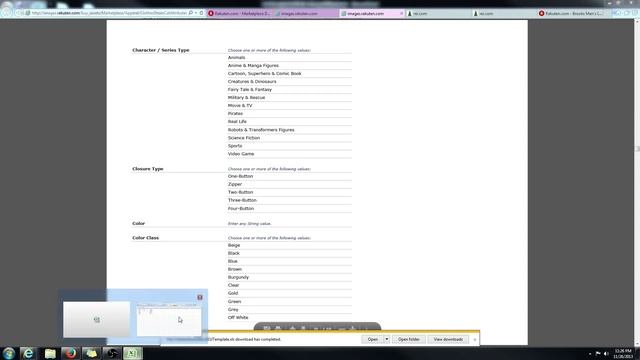Switch to the Rakuten.com Marketplace tab
Viewport: 640px width, 360px height.
[x=240, y=13]
